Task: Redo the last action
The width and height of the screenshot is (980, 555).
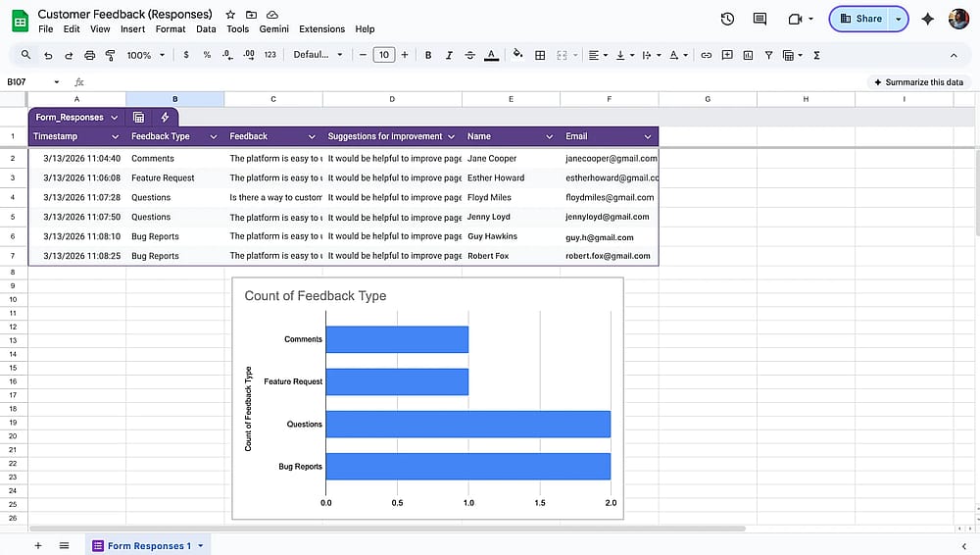Action: click(69, 55)
